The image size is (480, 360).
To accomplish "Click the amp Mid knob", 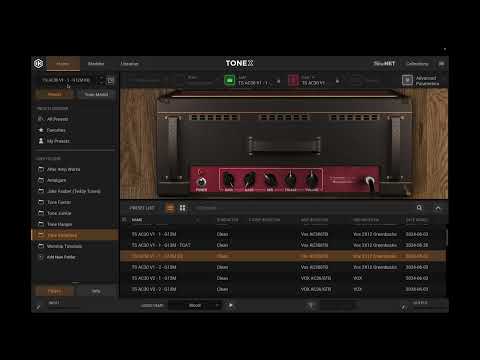I will (x=270, y=180).
